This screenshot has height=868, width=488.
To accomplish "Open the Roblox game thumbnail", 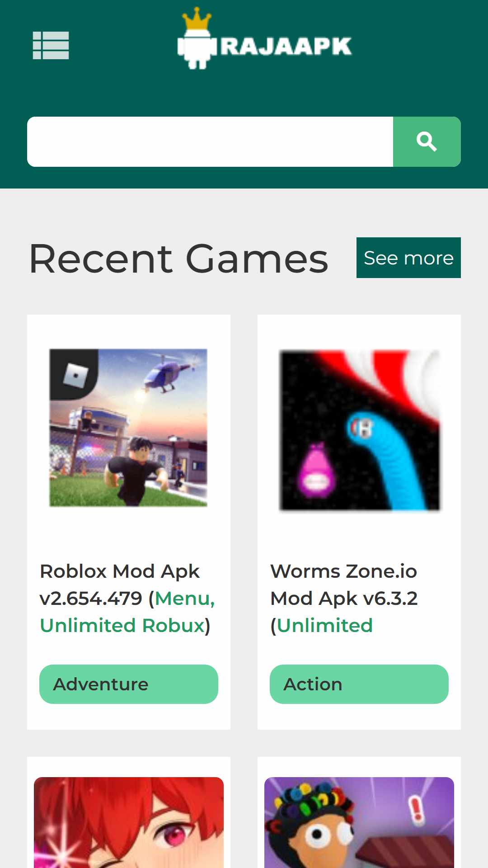I will (x=128, y=428).
